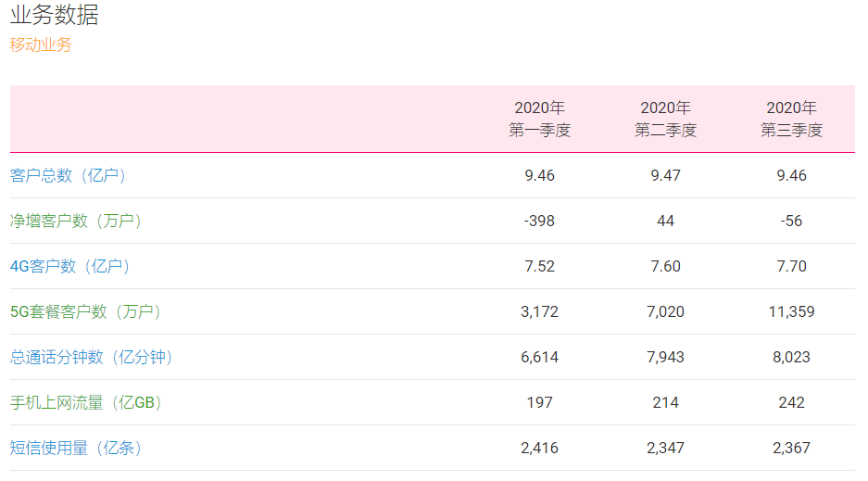Click the 2020年第一季度 column header
The width and height of the screenshot is (868, 481).
click(x=540, y=120)
